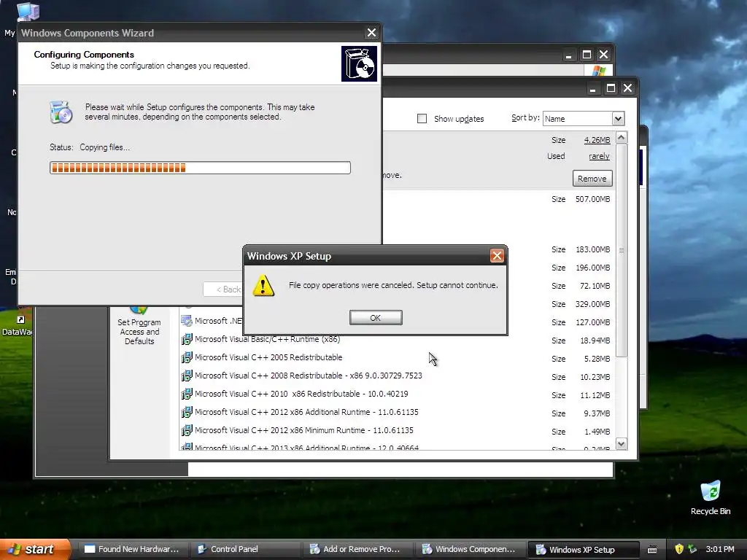Click the disabled Back button in wizard
Image resolution: width=747 pixels, height=560 pixels.
[223, 289]
